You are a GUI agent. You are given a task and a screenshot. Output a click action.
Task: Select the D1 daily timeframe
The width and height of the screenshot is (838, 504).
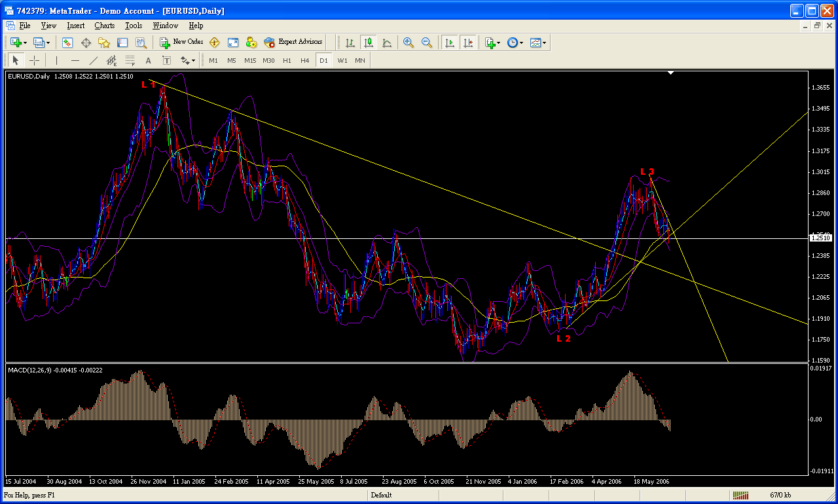click(323, 60)
